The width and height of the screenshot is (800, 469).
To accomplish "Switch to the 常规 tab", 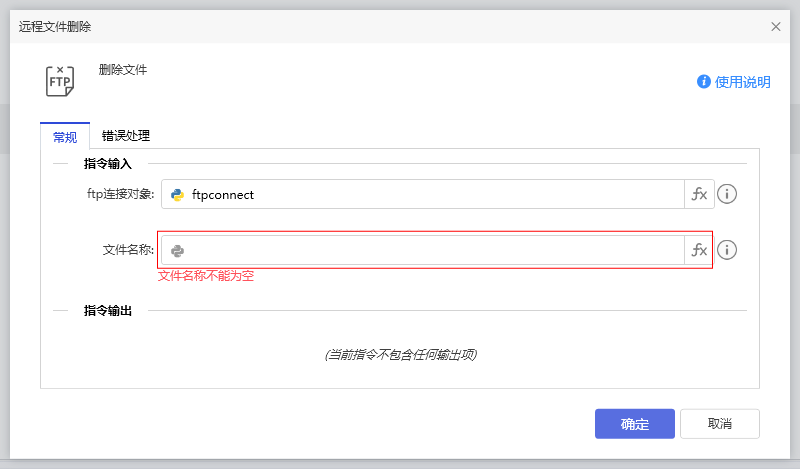I will point(65,137).
